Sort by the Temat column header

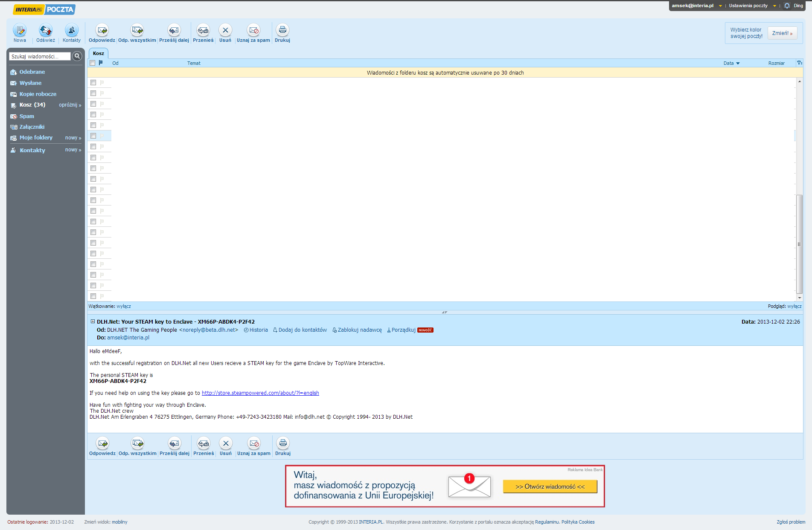click(x=194, y=63)
